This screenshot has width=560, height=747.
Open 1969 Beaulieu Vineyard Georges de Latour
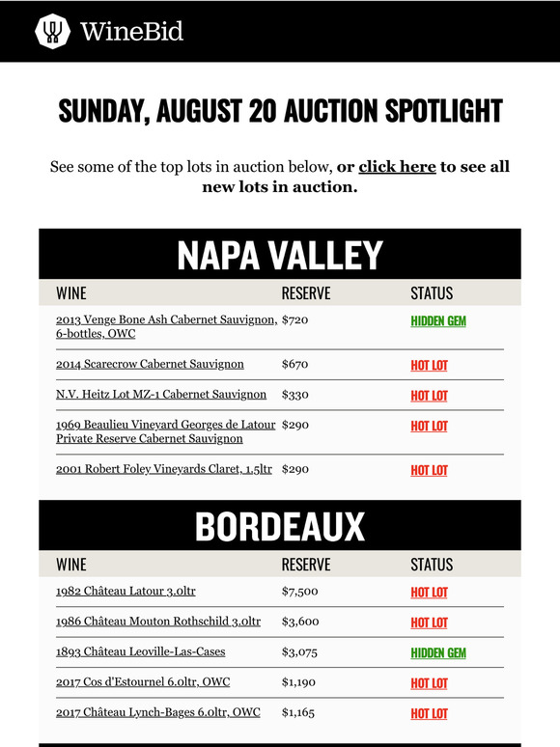166,431
